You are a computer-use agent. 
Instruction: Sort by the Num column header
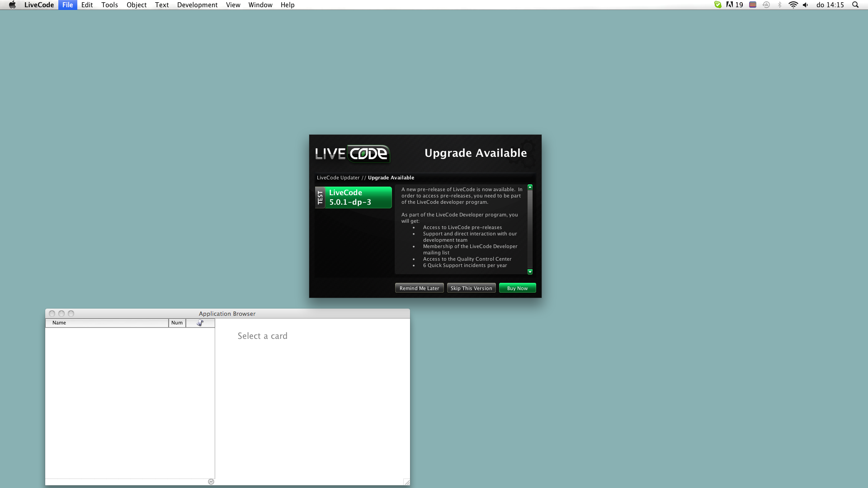pyautogui.click(x=177, y=323)
